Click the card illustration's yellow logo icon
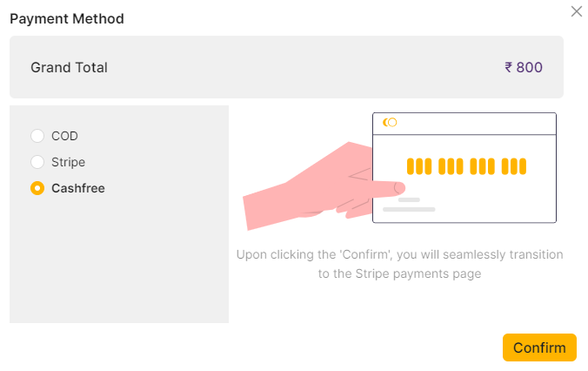The image size is (588, 371). point(390,123)
